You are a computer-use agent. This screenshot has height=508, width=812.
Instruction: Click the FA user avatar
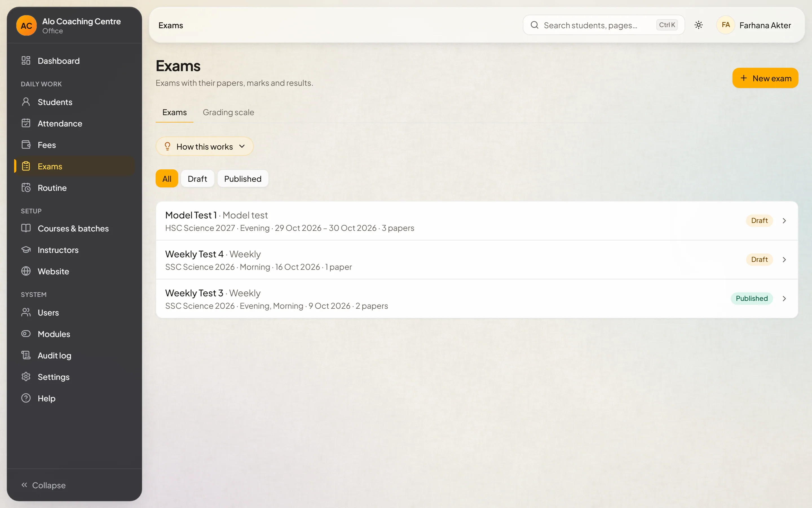[x=725, y=25]
